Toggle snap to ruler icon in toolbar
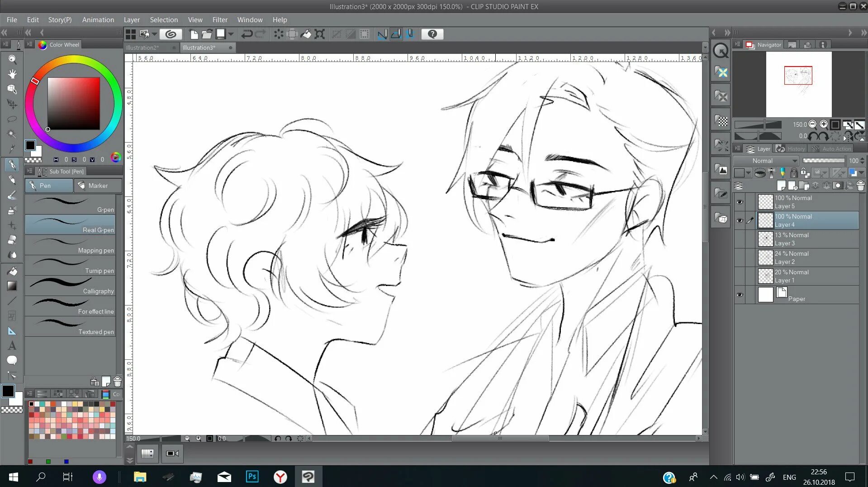This screenshot has width=868, height=487. [x=382, y=34]
